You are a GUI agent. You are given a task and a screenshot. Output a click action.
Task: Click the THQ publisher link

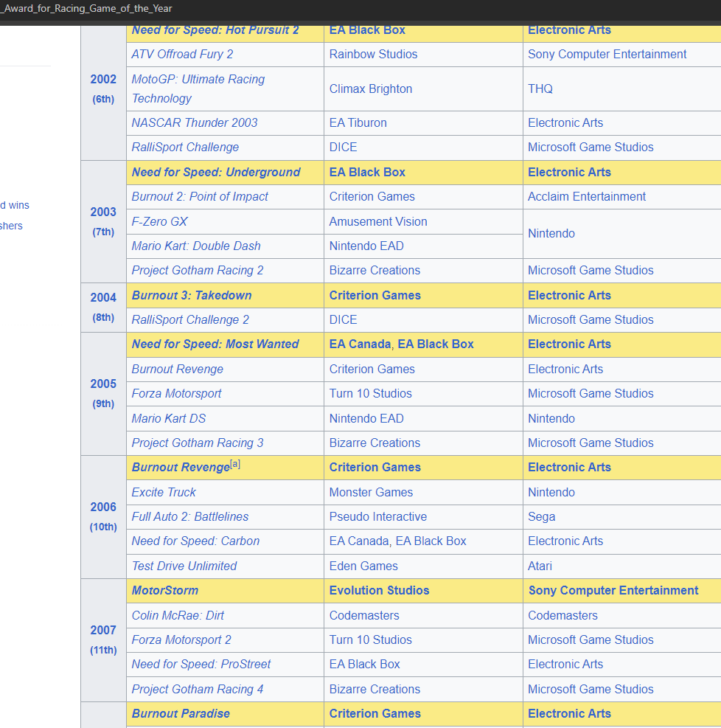[540, 89]
